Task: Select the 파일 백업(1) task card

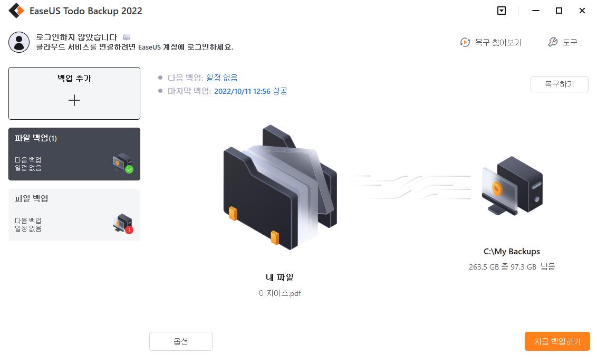Action: tap(74, 154)
